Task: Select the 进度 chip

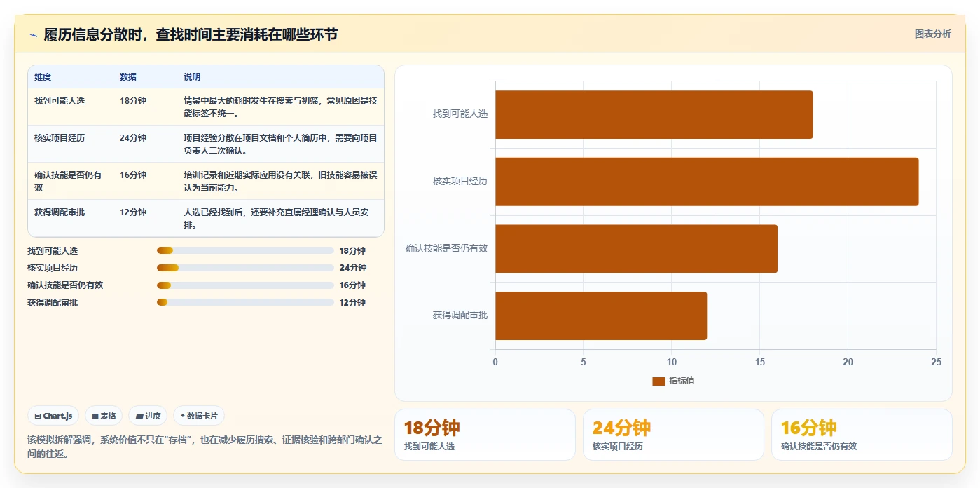Action: click(x=148, y=416)
